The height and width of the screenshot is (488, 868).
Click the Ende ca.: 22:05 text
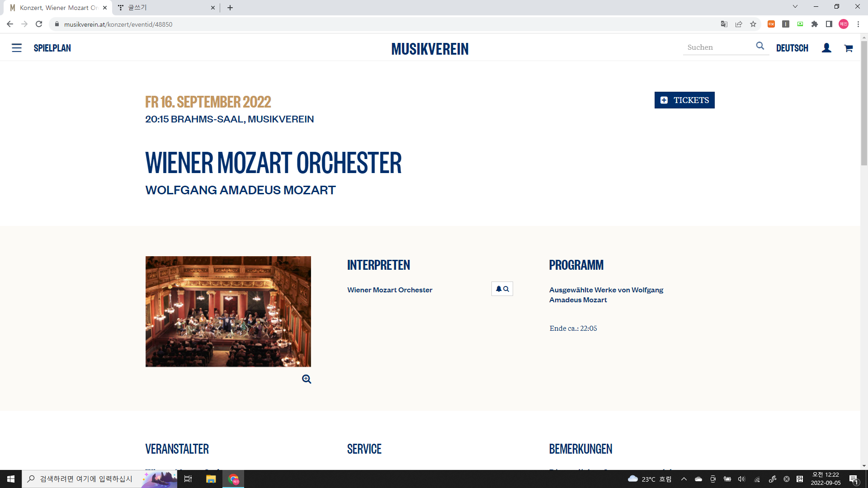coord(573,328)
